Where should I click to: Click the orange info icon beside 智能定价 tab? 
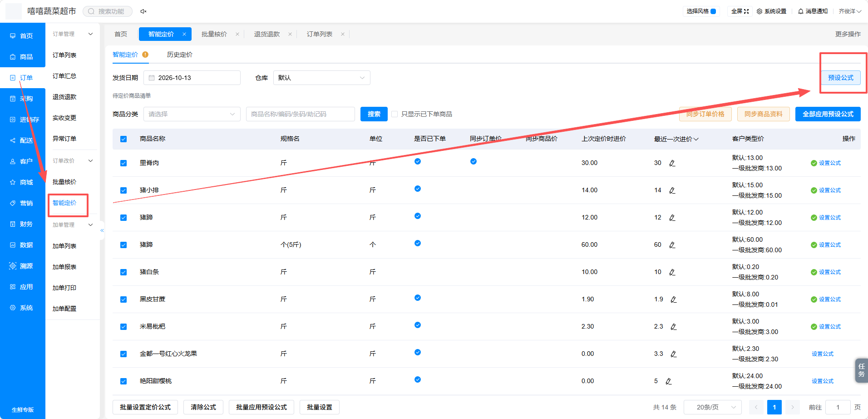click(145, 55)
